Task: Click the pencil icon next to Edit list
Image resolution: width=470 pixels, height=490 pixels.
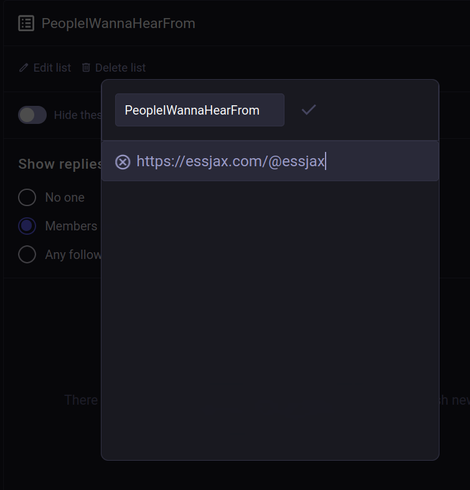Action: pyautogui.click(x=23, y=68)
